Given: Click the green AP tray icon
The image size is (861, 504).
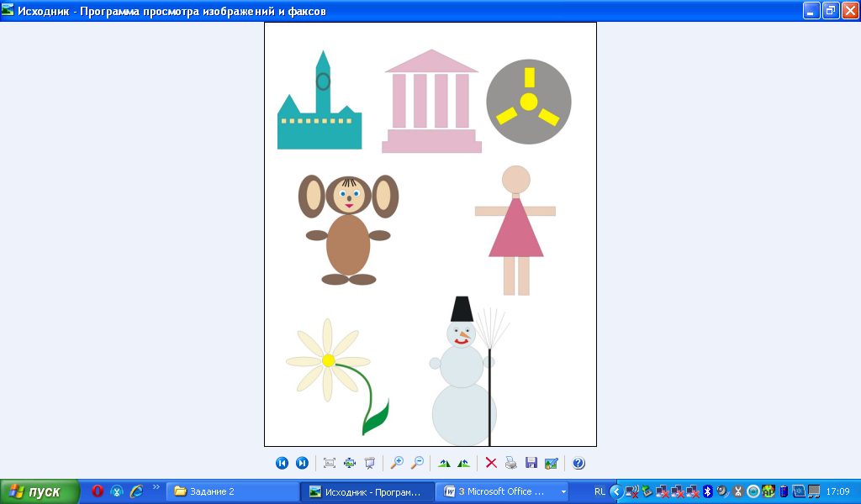Looking at the screenshot, I should (x=769, y=491).
